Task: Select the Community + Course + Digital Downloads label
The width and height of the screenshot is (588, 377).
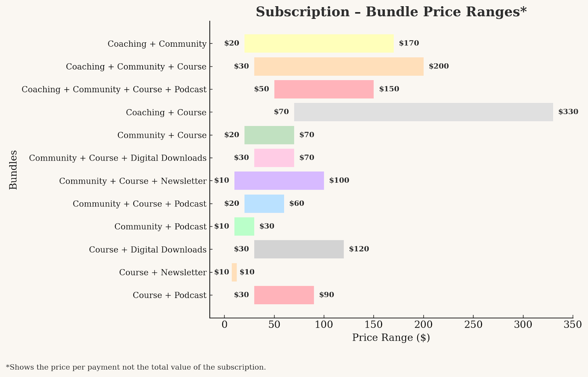Action: (x=118, y=158)
